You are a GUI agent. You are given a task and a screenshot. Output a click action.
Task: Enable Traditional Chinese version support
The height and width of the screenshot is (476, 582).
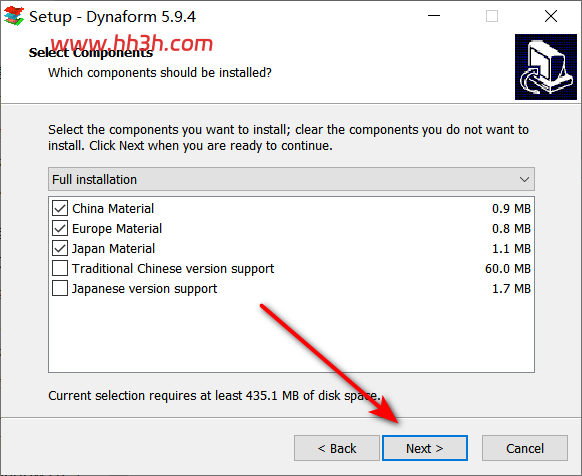click(x=60, y=268)
